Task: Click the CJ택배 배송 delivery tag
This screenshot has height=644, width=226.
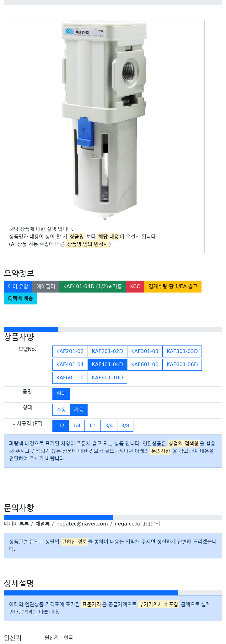Action: click(x=20, y=298)
